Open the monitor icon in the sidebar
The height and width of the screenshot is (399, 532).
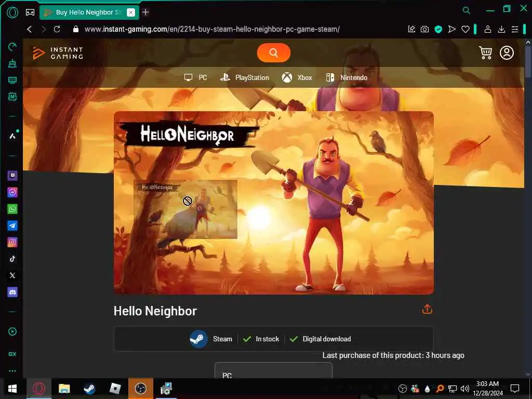[x=12, y=80]
